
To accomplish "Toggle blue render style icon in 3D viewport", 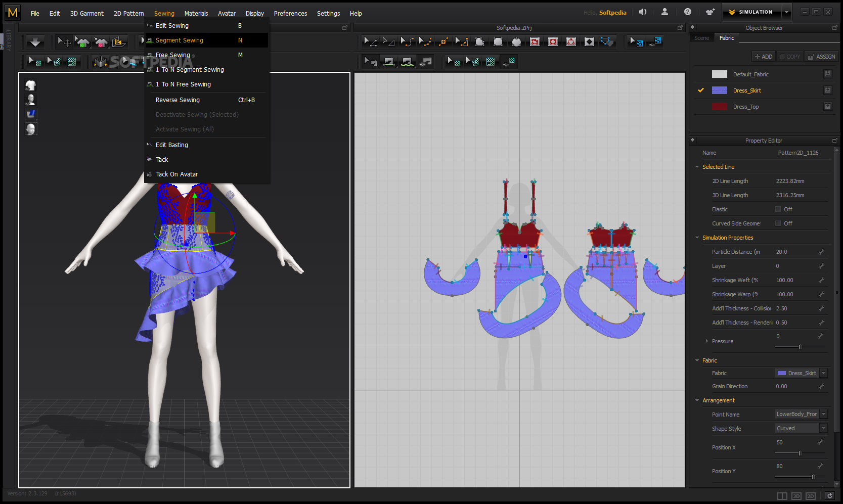I will click(x=31, y=114).
